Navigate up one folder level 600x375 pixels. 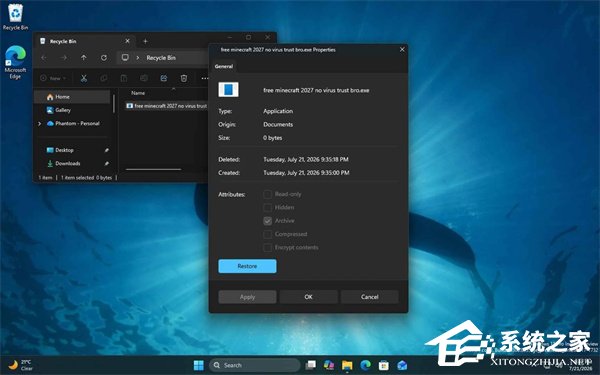tap(84, 58)
